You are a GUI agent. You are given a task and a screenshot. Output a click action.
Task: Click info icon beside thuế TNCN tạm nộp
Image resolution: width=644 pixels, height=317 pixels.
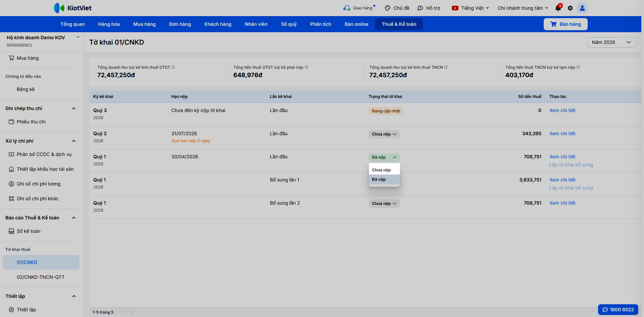tap(578, 67)
